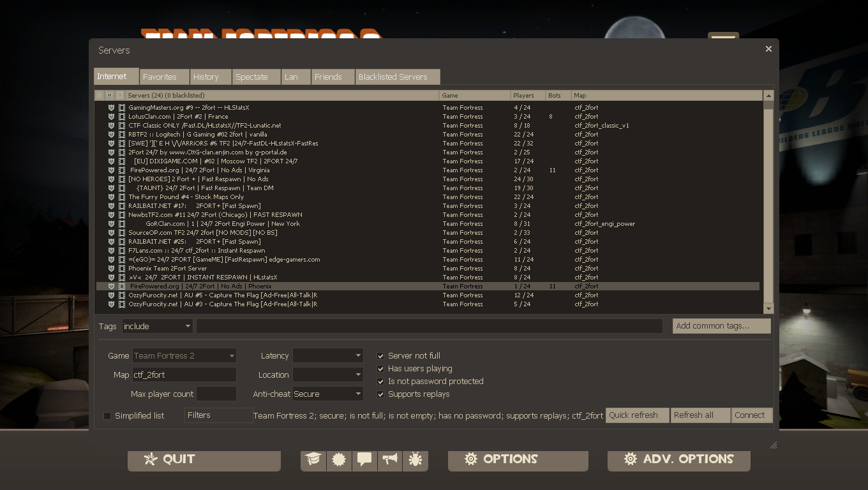868x490 pixels.
Task: Toggle Has users playing checkbox
Action: [380, 369]
